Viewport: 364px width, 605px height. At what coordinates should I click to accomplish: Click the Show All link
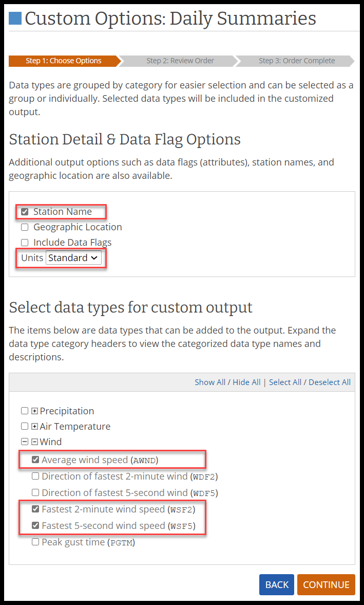210,382
